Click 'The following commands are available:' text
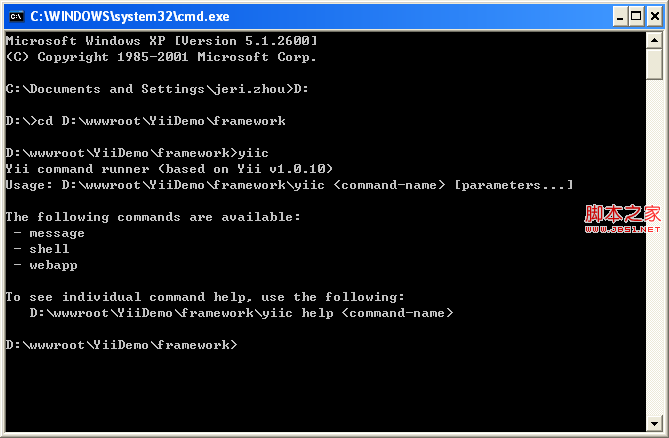The width and height of the screenshot is (669, 438). pos(153,217)
